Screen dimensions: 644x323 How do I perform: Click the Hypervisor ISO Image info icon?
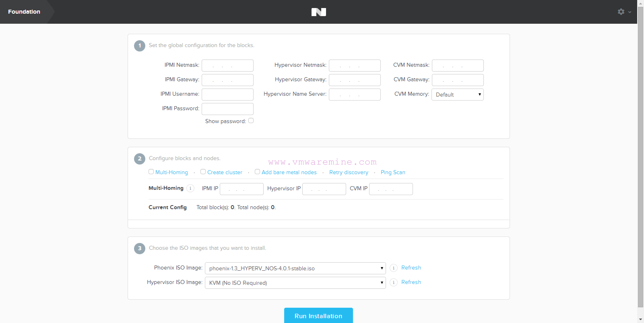point(393,283)
